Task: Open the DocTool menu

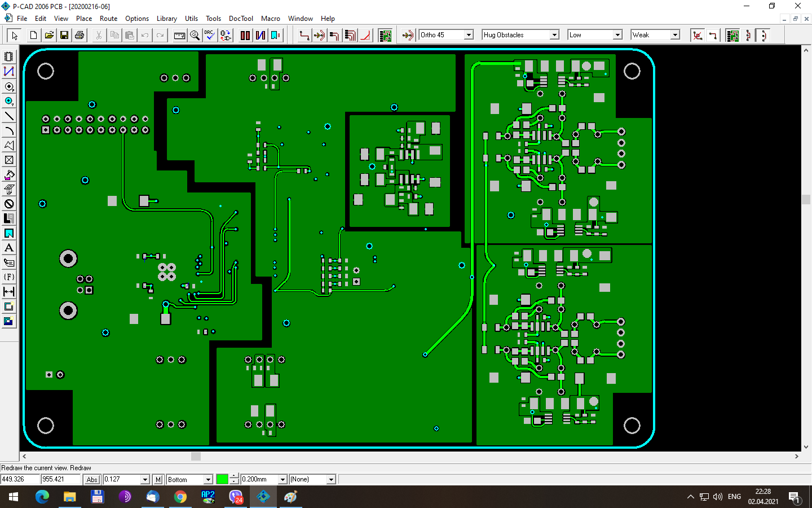Action: [x=241, y=19]
